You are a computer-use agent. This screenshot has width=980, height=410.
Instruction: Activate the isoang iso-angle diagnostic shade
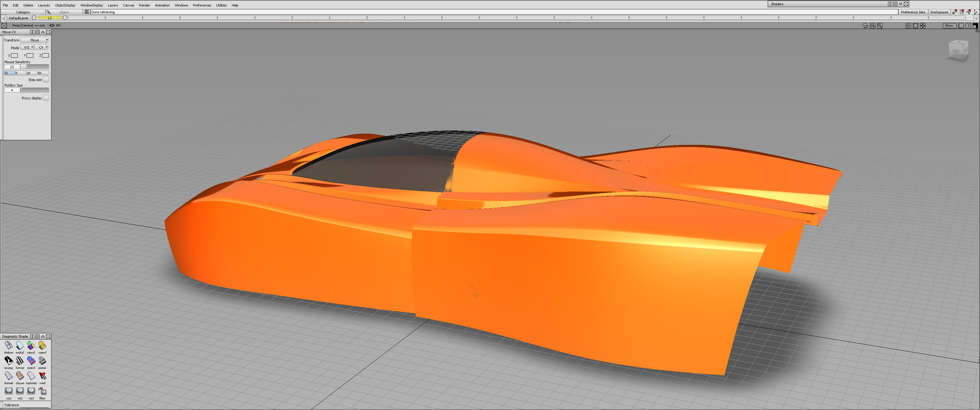coord(8,361)
